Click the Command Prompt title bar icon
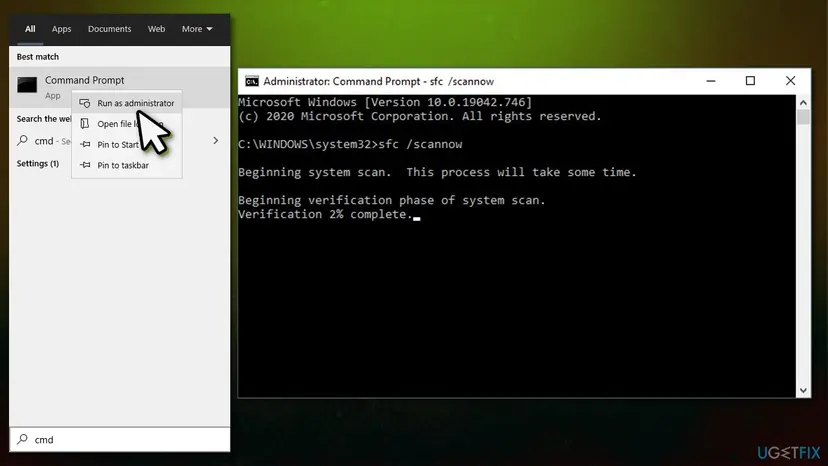The width and height of the screenshot is (828, 466). pyautogui.click(x=252, y=81)
